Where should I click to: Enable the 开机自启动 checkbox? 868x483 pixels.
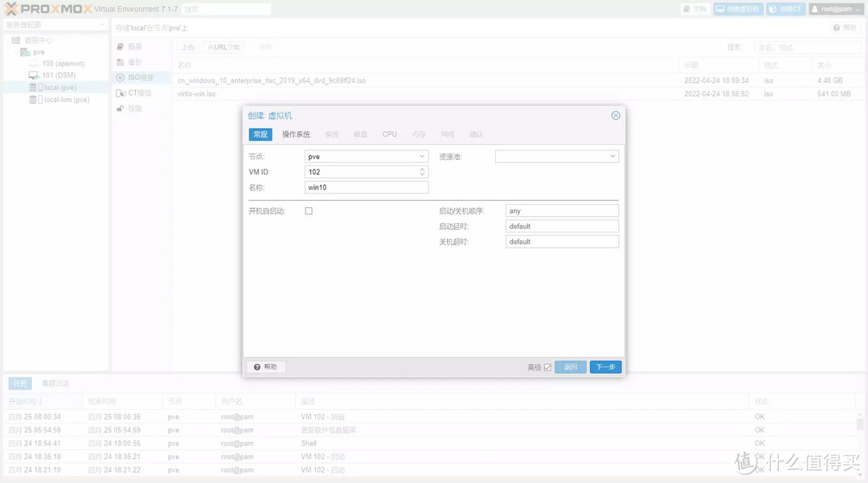(x=309, y=211)
